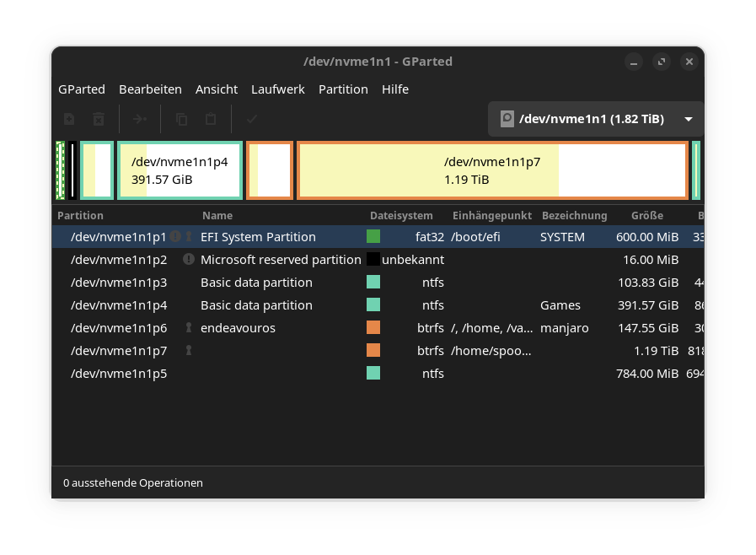Open the Laufwerk menu

277,89
